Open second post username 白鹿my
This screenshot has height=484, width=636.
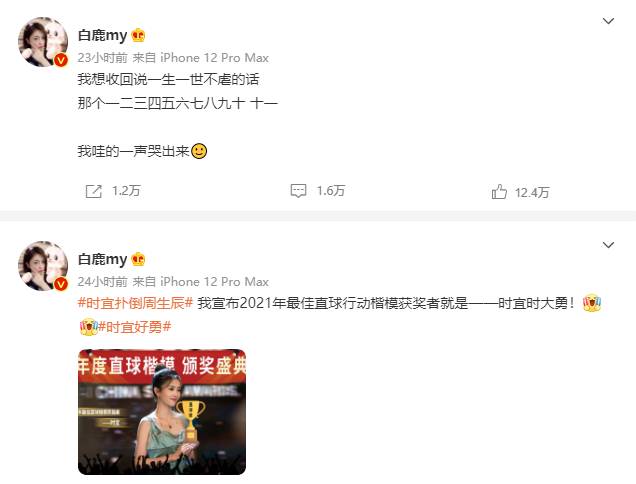pos(102,259)
